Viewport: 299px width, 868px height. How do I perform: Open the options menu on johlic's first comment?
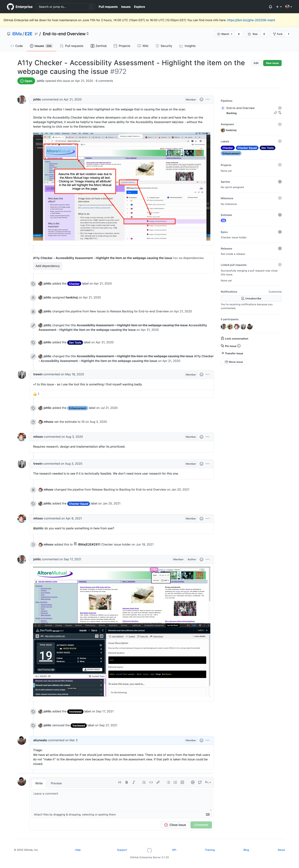pos(208,99)
